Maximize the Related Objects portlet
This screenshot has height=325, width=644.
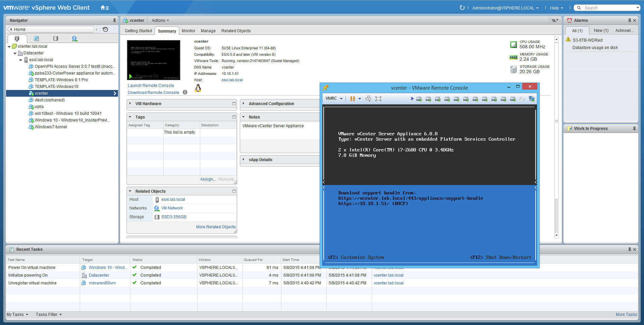pos(234,191)
